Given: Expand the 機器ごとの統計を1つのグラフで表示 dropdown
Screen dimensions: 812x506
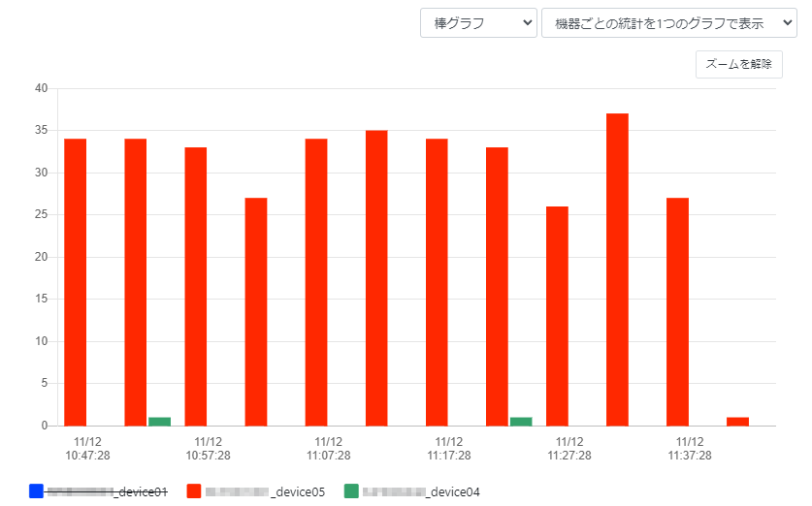Looking at the screenshot, I should [668, 23].
